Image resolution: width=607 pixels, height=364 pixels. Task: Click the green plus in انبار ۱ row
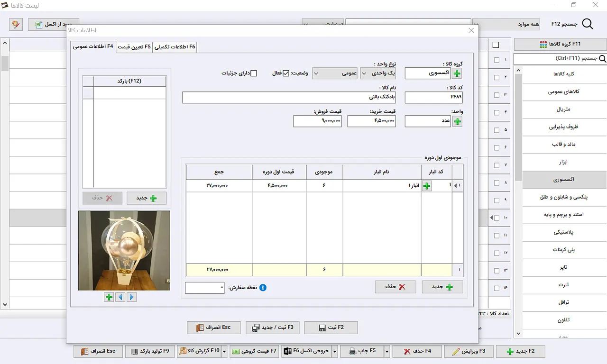click(x=426, y=186)
